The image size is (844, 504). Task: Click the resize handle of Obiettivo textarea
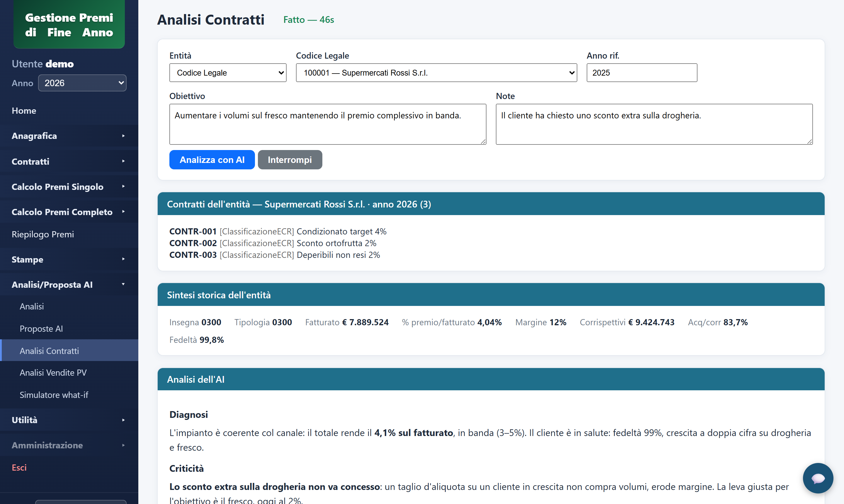pyautogui.click(x=483, y=142)
